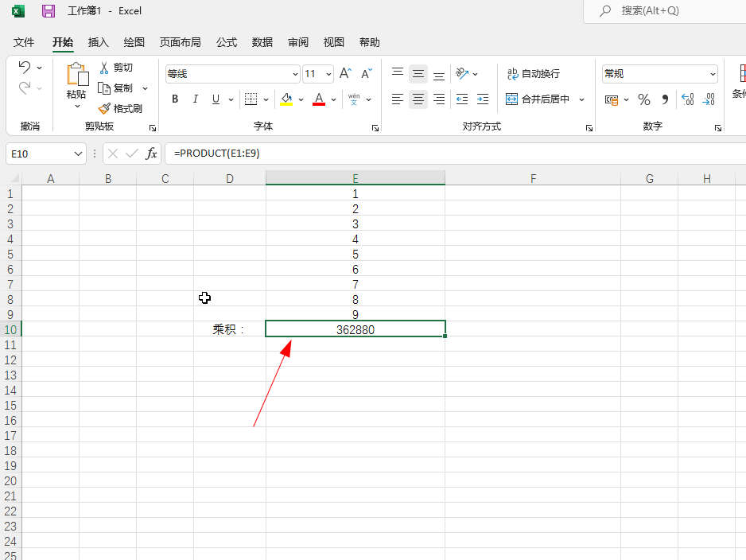The image size is (746, 560).
Task: Toggle bold formatting
Action: coord(175,99)
